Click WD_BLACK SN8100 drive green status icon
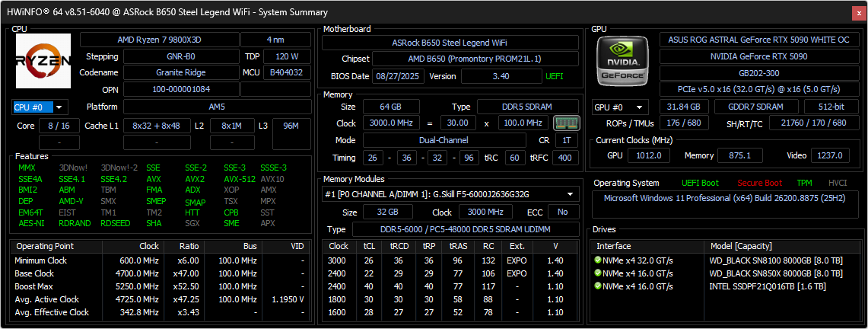 pyautogui.click(x=597, y=260)
